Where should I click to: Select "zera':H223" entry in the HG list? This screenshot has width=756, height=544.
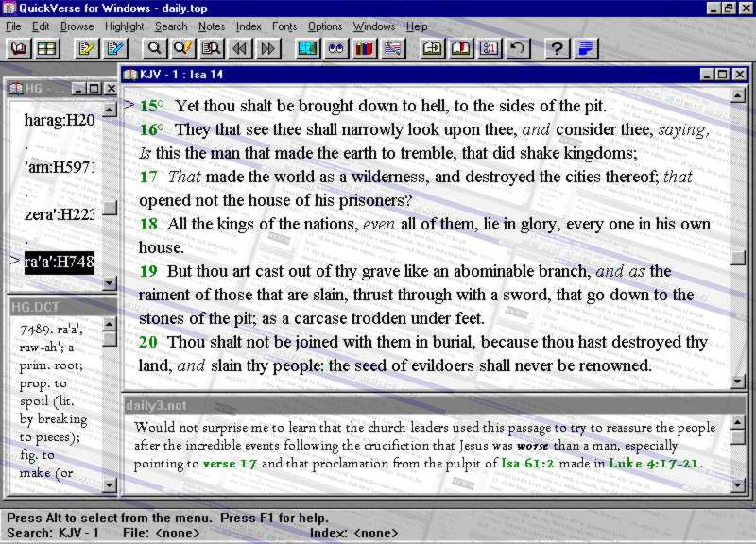click(60, 214)
